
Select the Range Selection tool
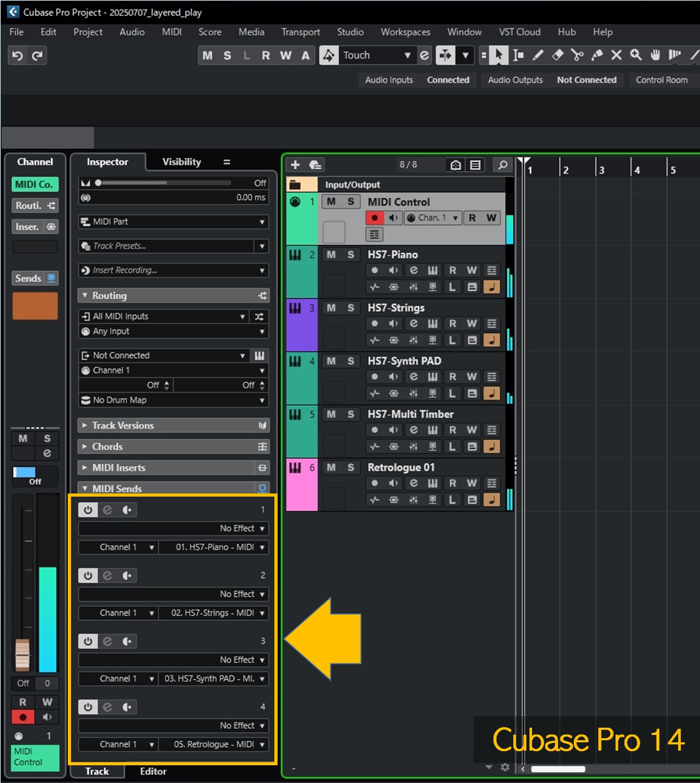point(518,55)
